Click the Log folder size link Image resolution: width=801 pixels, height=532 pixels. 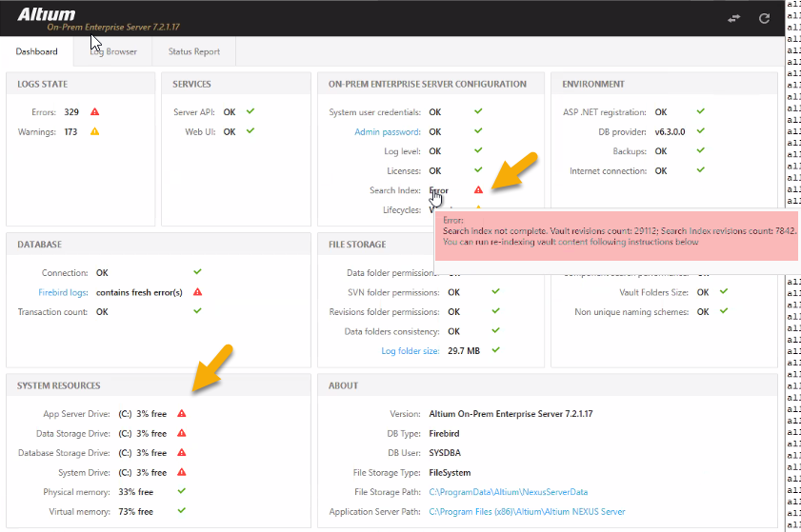pyautogui.click(x=411, y=351)
